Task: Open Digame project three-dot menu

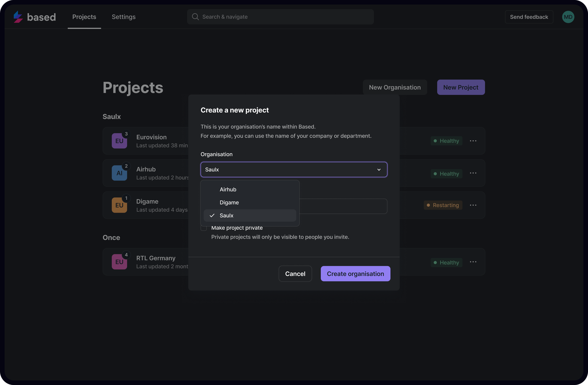Action: click(473, 205)
